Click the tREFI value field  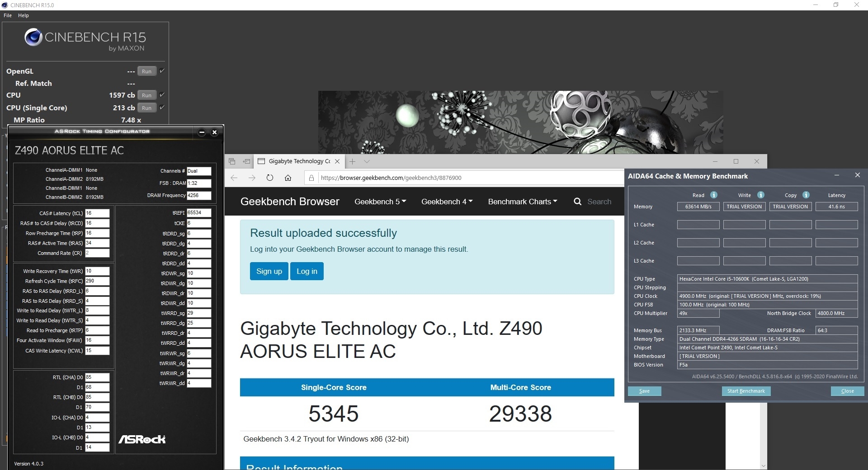(199, 213)
